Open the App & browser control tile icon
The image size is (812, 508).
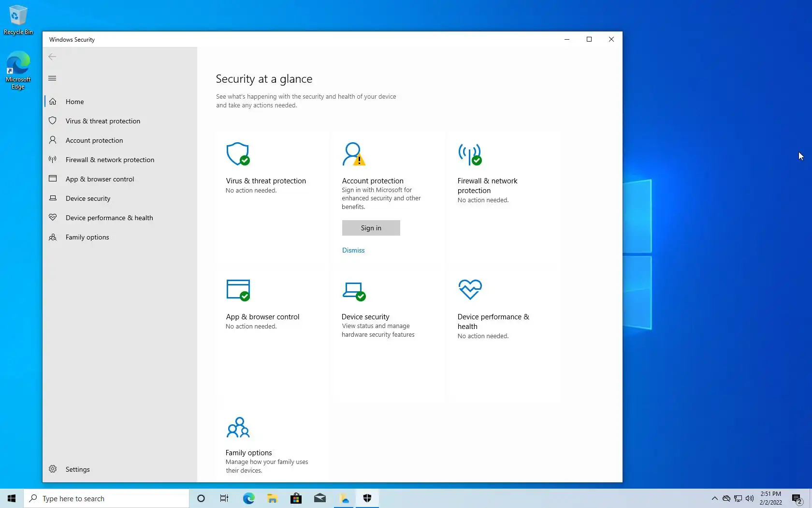click(x=238, y=290)
